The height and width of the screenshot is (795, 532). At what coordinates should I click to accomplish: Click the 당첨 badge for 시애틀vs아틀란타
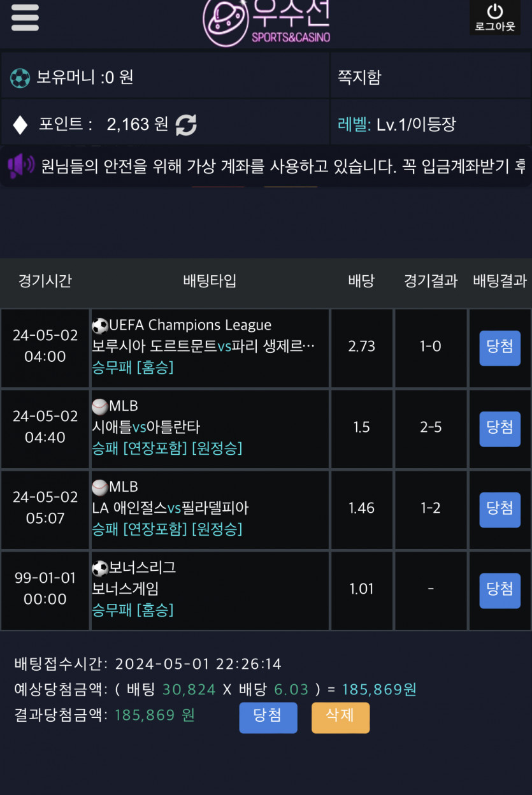point(500,429)
